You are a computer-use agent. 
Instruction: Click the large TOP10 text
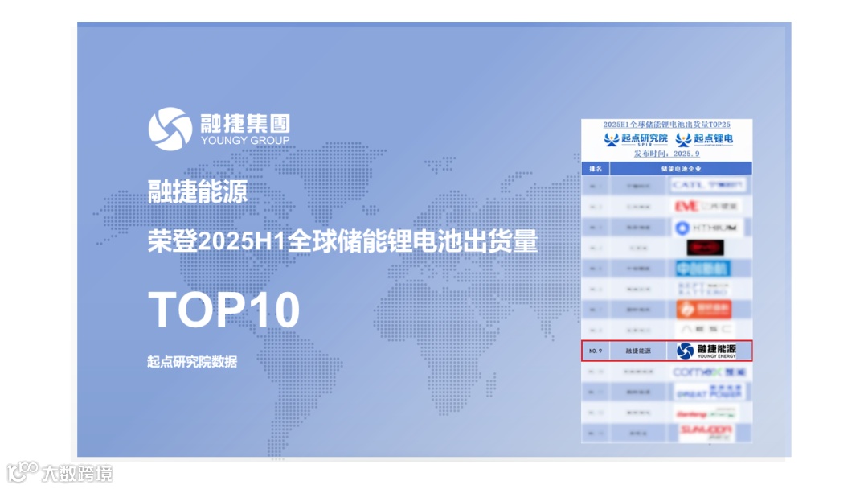pos(224,310)
